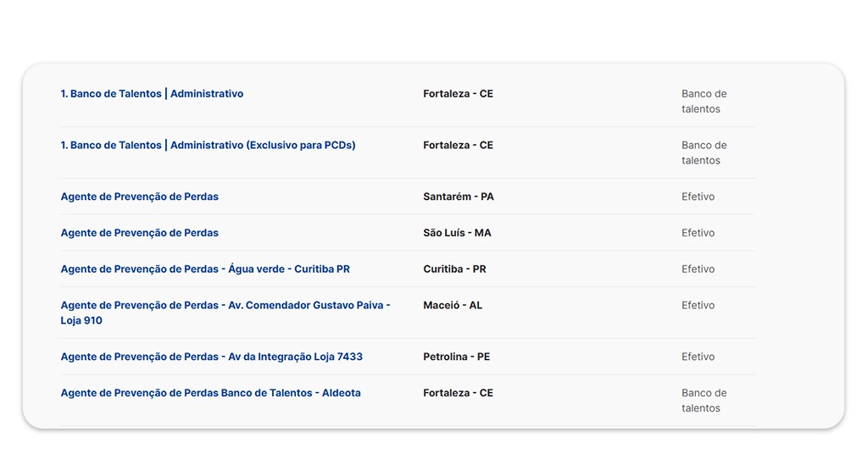Click 'Banco de talentos' type in Aldeota row
Image resolution: width=868 pixels, height=454 pixels.
[704, 401]
